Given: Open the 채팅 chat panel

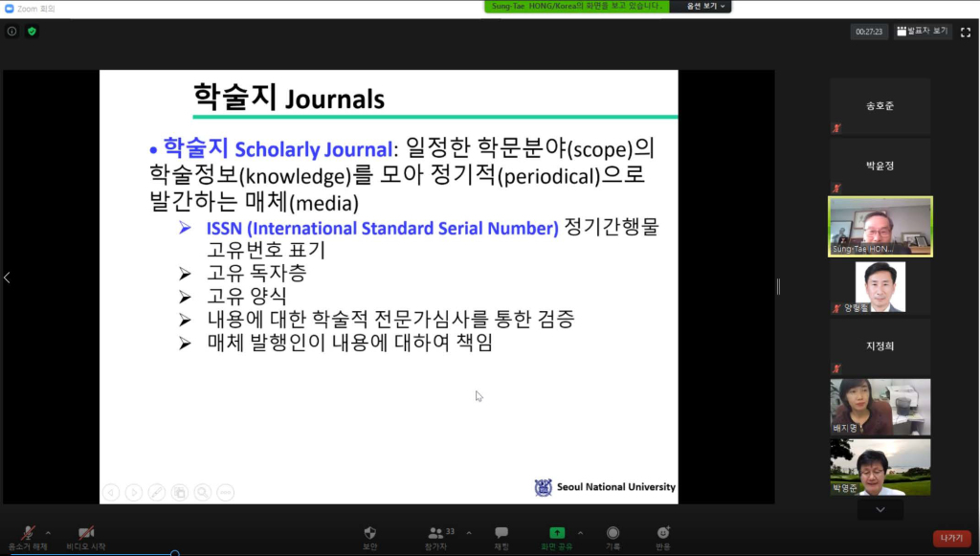Looking at the screenshot, I should tap(501, 536).
